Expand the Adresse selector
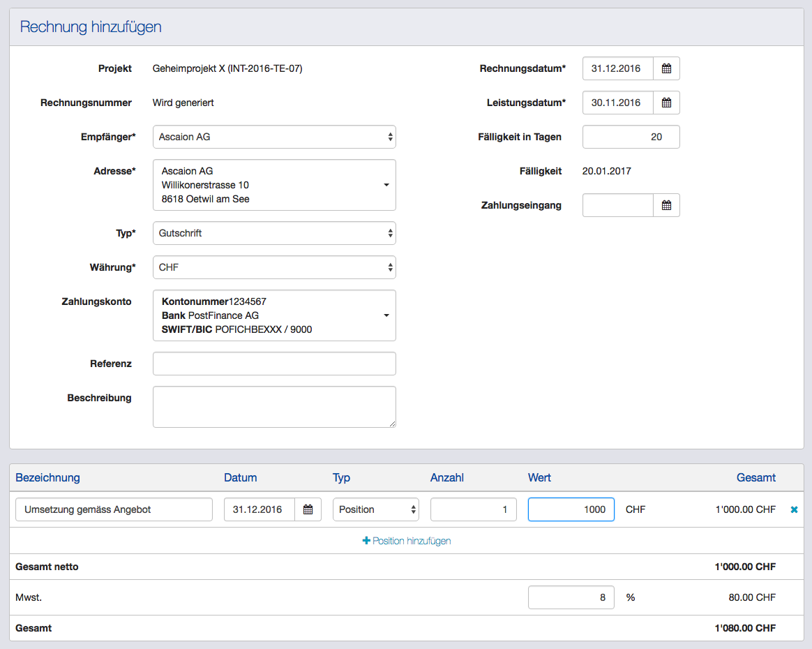Screen dimensions: 812x649 point(274,185)
